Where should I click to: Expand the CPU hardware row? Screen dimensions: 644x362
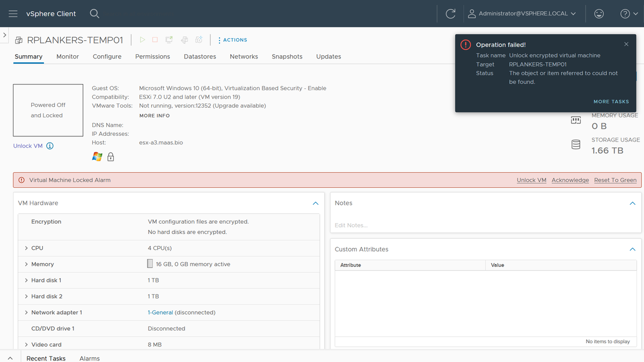pos(26,248)
